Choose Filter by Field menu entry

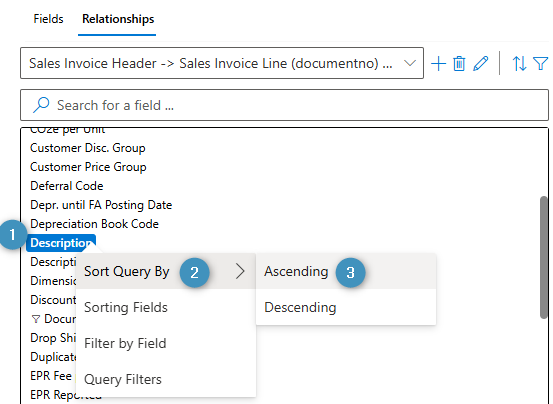[x=166, y=343]
